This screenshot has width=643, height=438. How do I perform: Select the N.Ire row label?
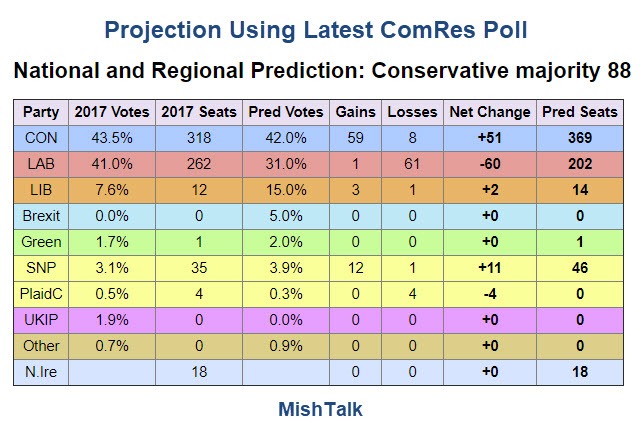(x=40, y=372)
